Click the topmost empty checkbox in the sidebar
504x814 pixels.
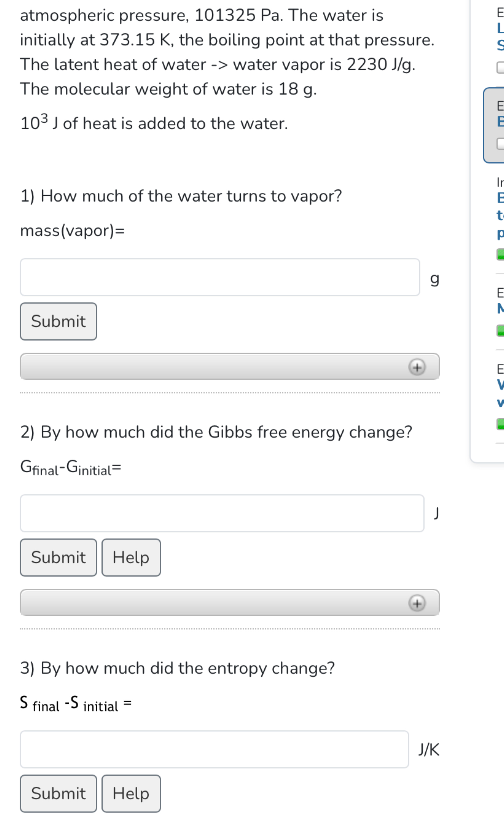(x=500, y=68)
